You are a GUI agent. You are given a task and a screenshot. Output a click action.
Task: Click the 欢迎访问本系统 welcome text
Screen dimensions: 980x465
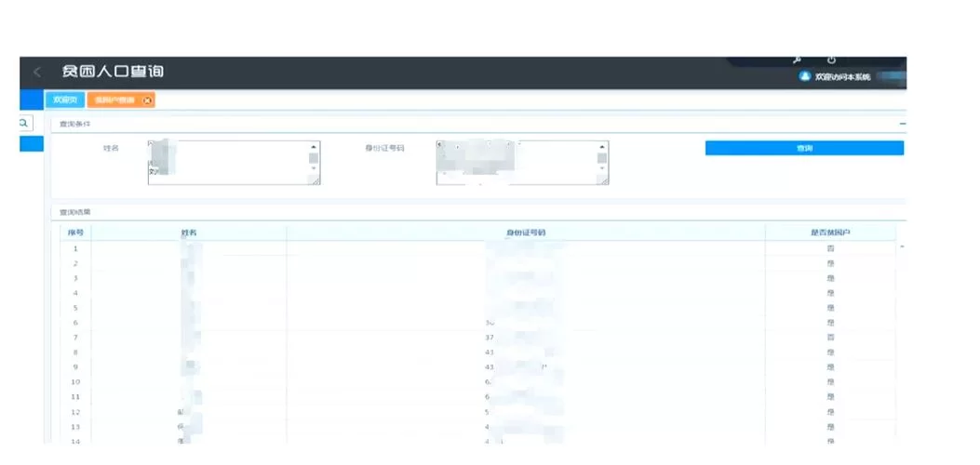point(842,77)
